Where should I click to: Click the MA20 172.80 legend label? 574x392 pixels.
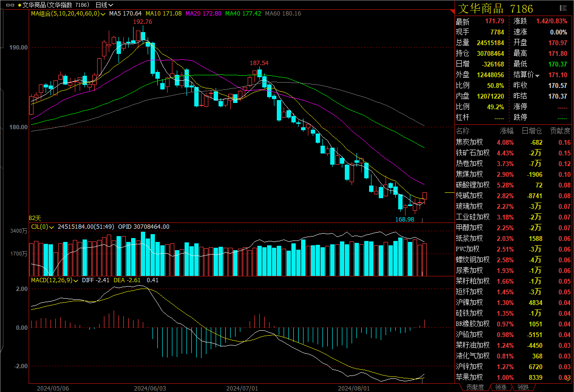(x=203, y=14)
